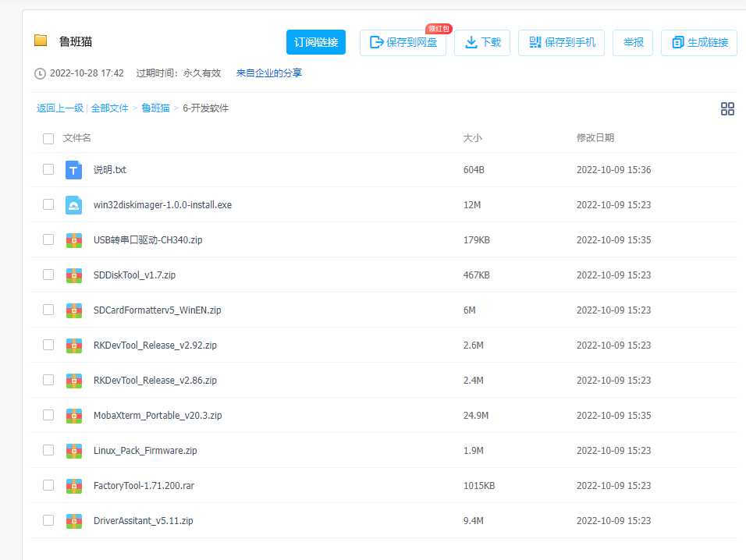Click the 下载 download button
This screenshot has width=746, height=560.
[x=482, y=43]
